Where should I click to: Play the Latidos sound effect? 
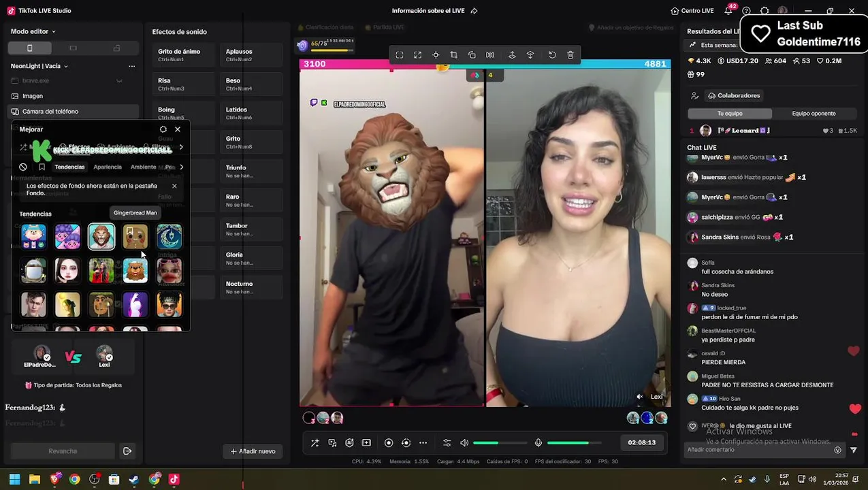tap(251, 113)
